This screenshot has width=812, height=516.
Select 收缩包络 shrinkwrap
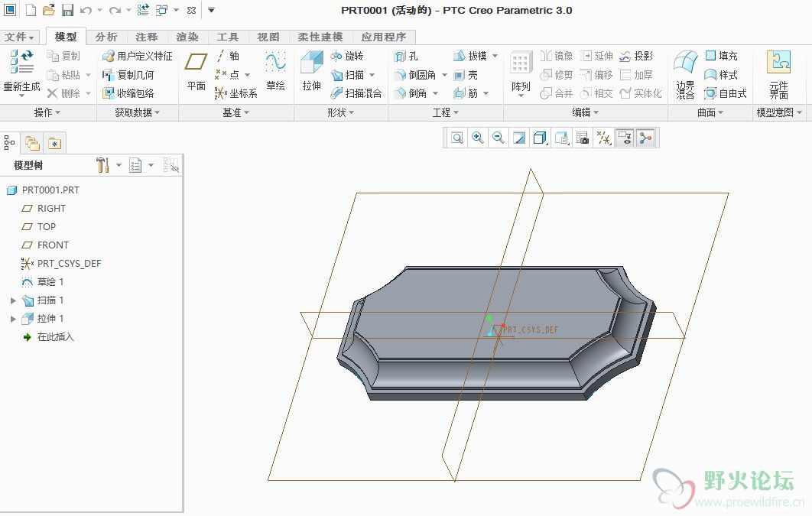pos(128,93)
